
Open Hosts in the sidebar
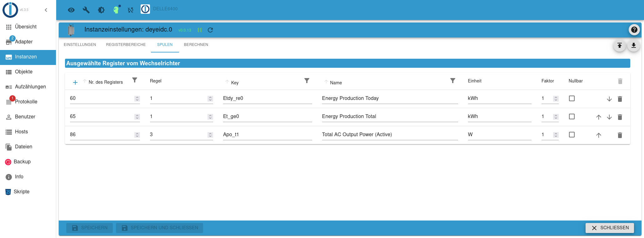coord(28,132)
